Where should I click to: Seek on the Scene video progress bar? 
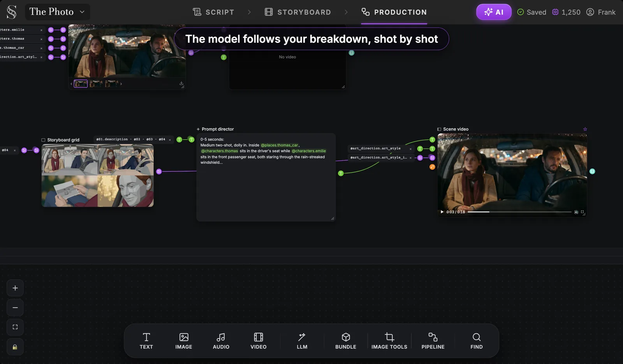[519, 212]
